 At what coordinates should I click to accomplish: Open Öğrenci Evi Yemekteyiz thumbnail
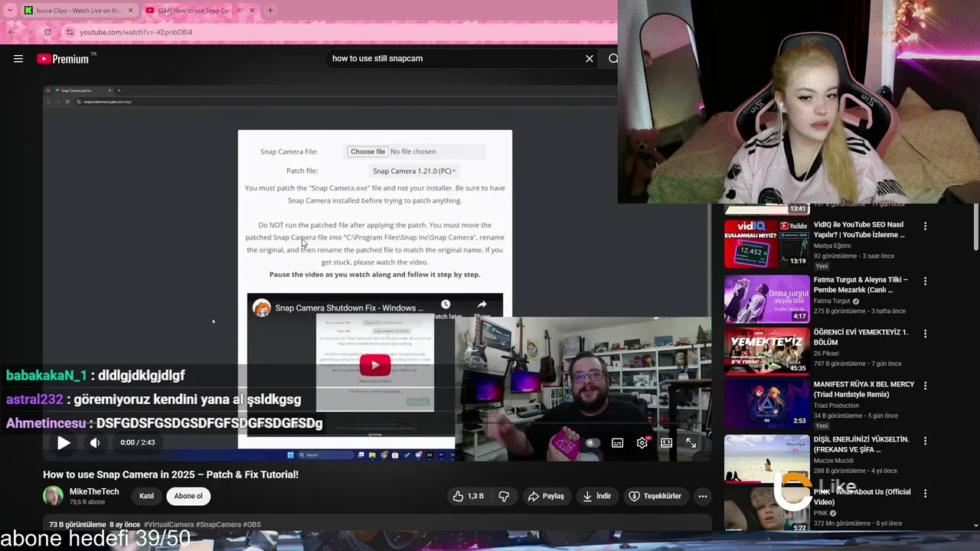766,351
